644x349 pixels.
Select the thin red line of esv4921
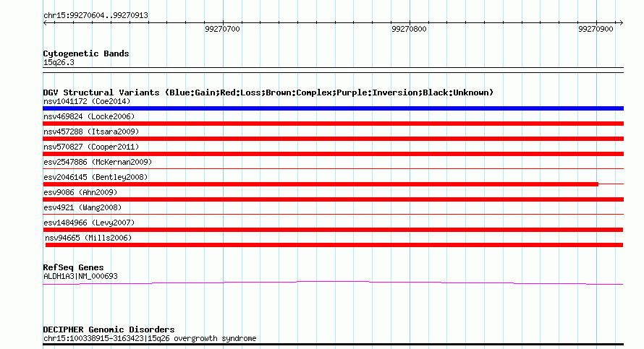(333, 214)
